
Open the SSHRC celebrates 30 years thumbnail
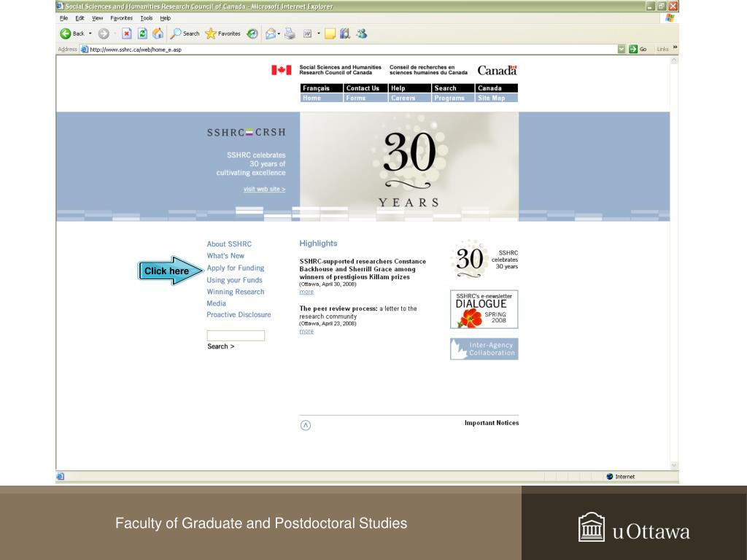484,260
